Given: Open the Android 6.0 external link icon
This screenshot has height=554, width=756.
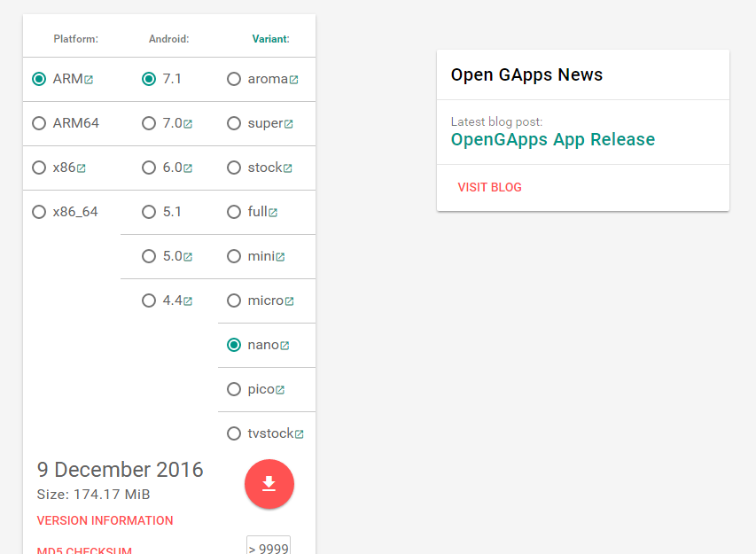Looking at the screenshot, I should click(x=188, y=168).
